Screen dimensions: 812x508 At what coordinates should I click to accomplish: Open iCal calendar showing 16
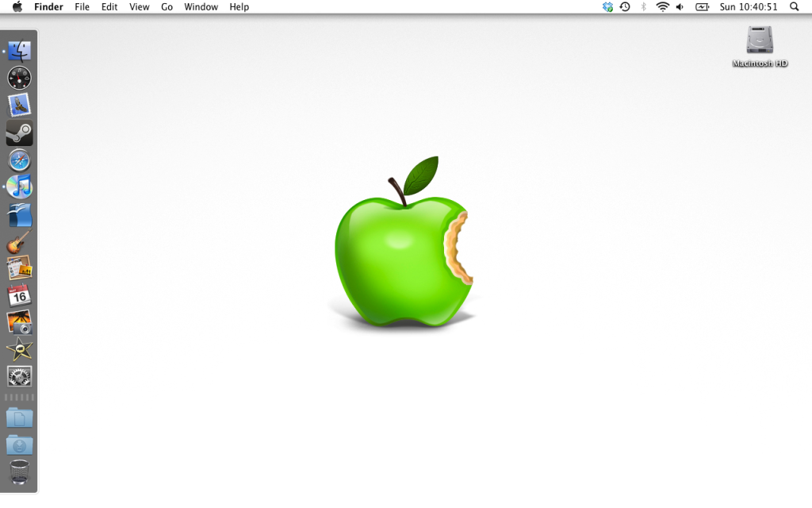20,295
